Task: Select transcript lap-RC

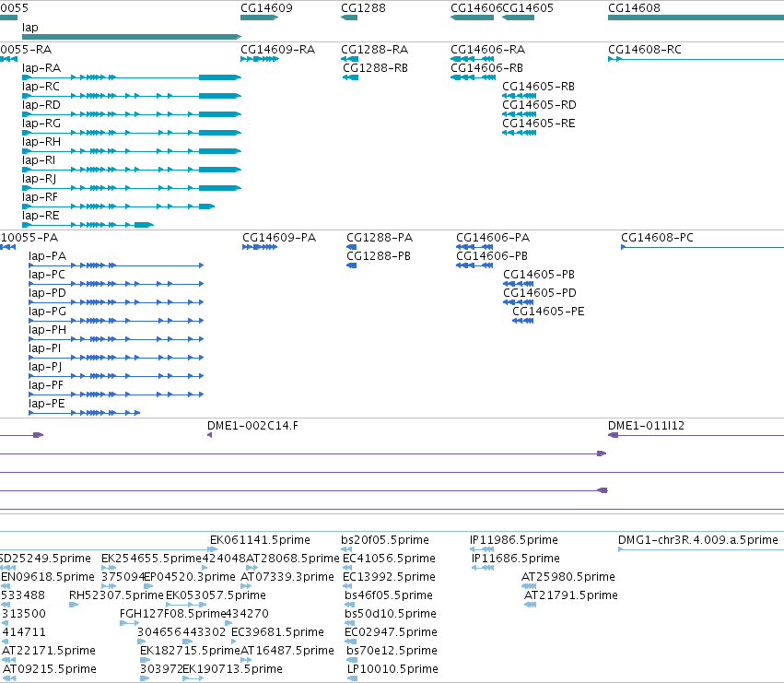Action: 41,87
